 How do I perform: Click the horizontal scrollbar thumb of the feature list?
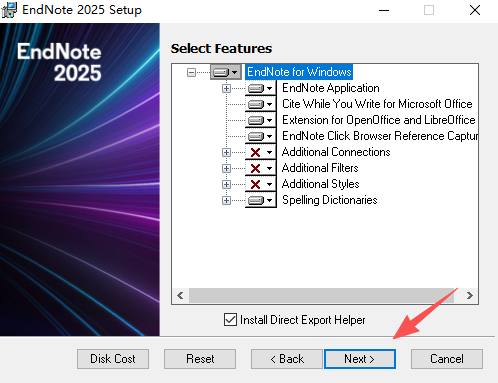(x=321, y=295)
